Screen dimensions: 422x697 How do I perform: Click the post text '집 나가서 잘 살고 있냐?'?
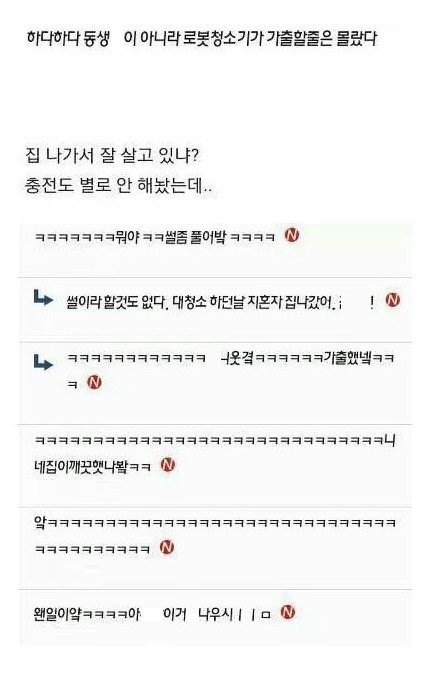[x=113, y=156]
